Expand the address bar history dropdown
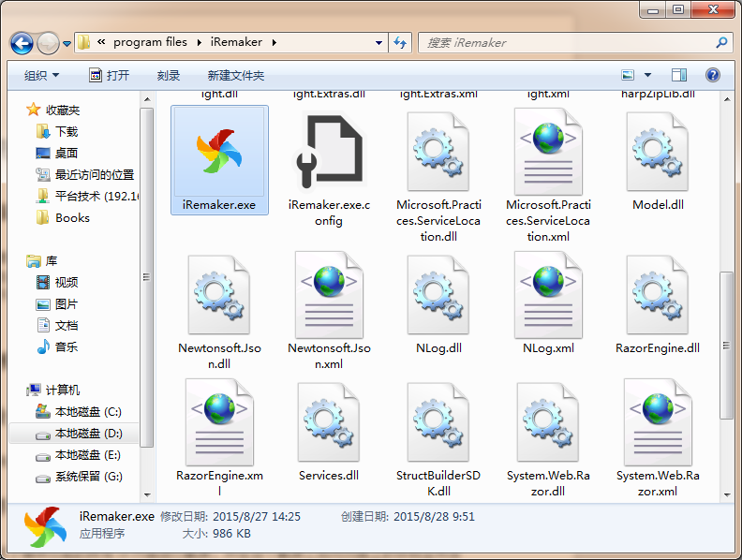 pos(378,43)
